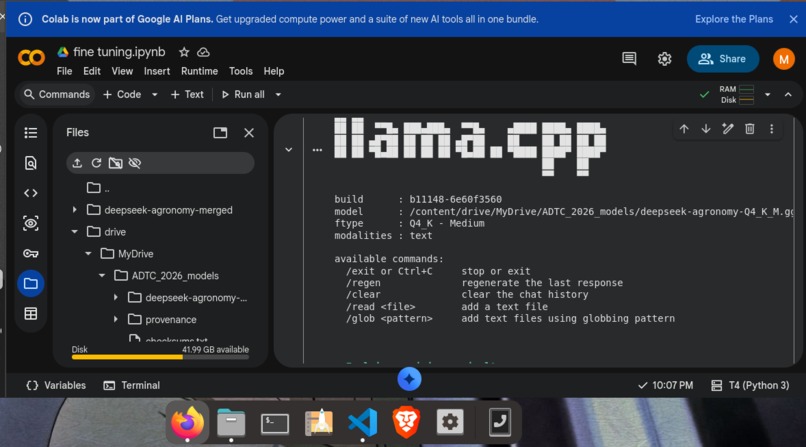The image size is (806, 447).
Task: Open the Secrets key sidebar icon
Action: pos(31,253)
